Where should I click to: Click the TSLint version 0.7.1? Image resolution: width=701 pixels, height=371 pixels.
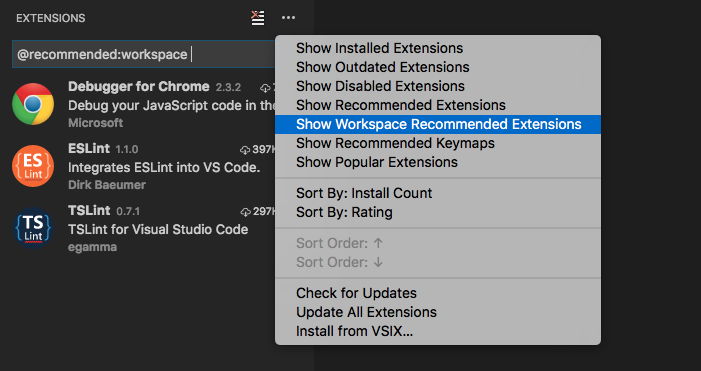pos(128,211)
